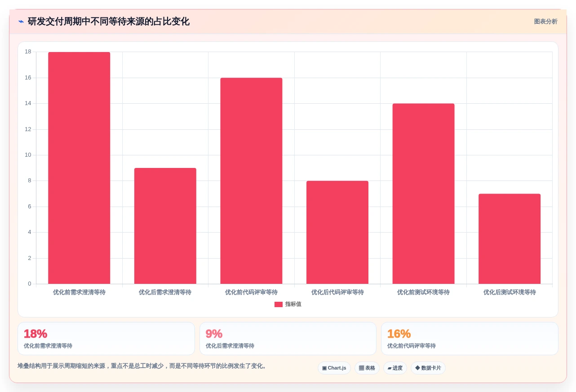
Task: Click the y-axis tick value 18
Action: (28, 52)
